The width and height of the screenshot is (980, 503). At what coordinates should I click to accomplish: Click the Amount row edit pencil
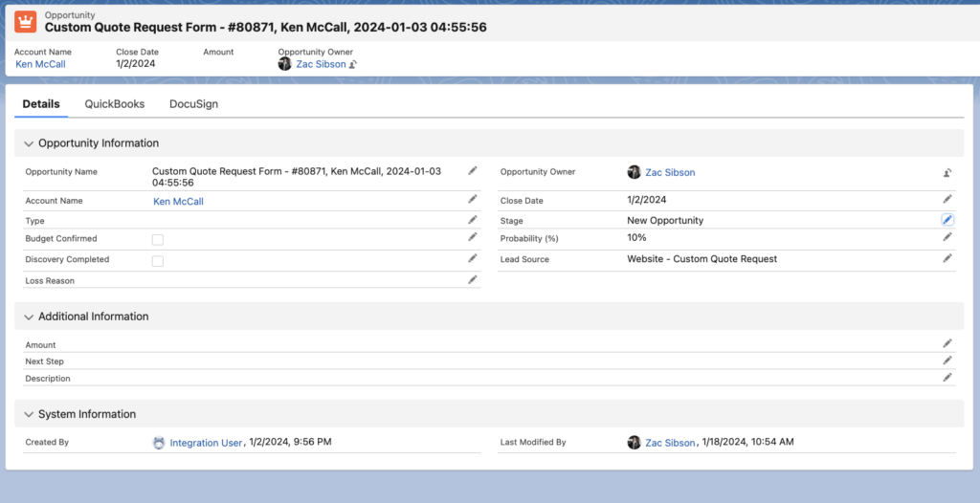(x=947, y=343)
